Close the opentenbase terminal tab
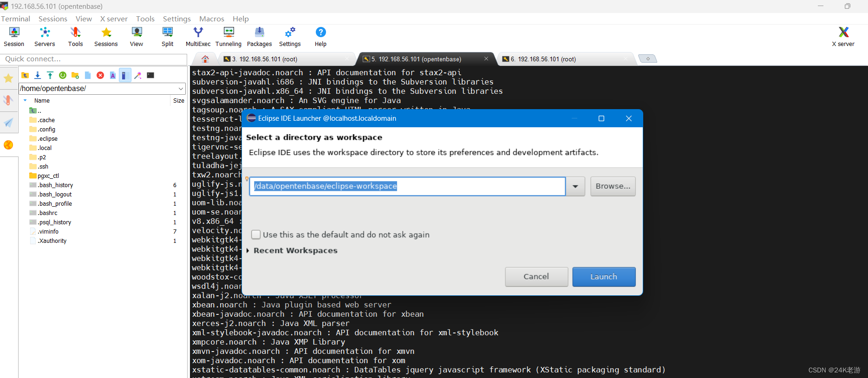 tap(486, 59)
